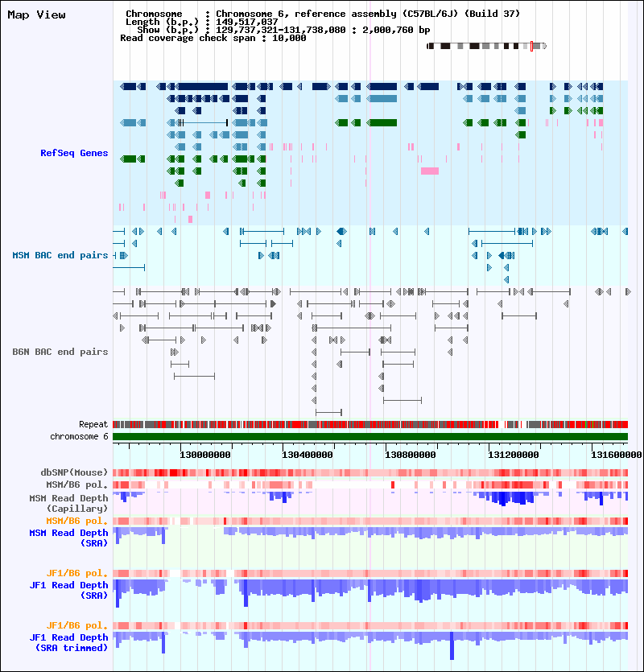644x672 pixels.
Task: Click the orange MSM/B6 pol. label
Action: [x=77, y=521]
